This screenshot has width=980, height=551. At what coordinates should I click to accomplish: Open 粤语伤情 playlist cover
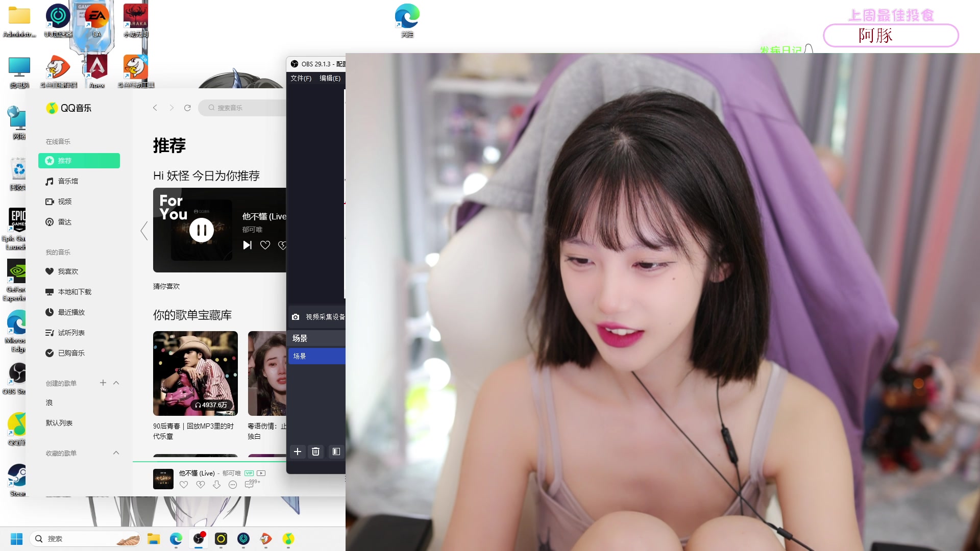tap(267, 373)
